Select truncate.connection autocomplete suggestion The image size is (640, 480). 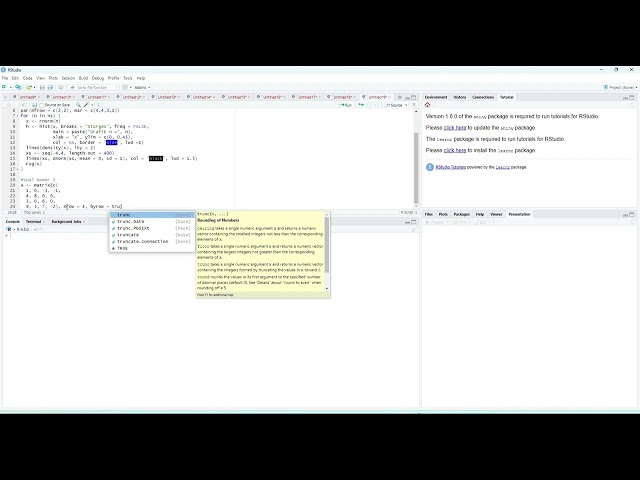pyautogui.click(x=152, y=241)
